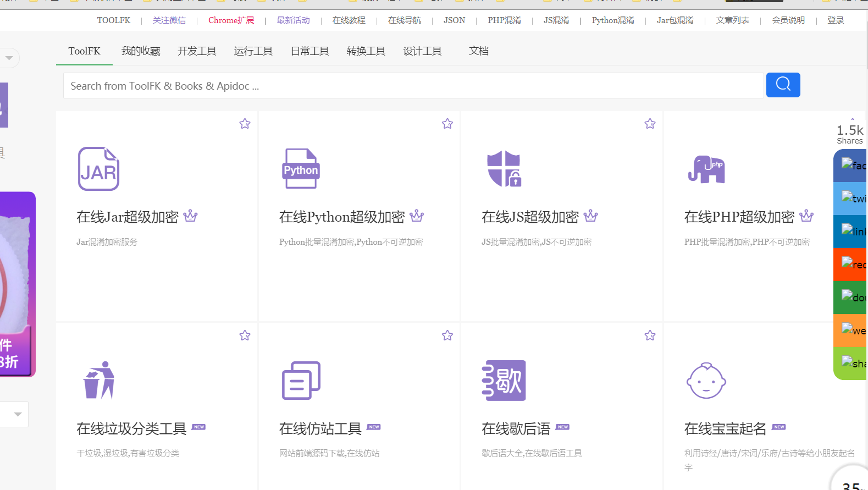
Task: Open the 我的收藏 tab
Action: [x=141, y=51]
